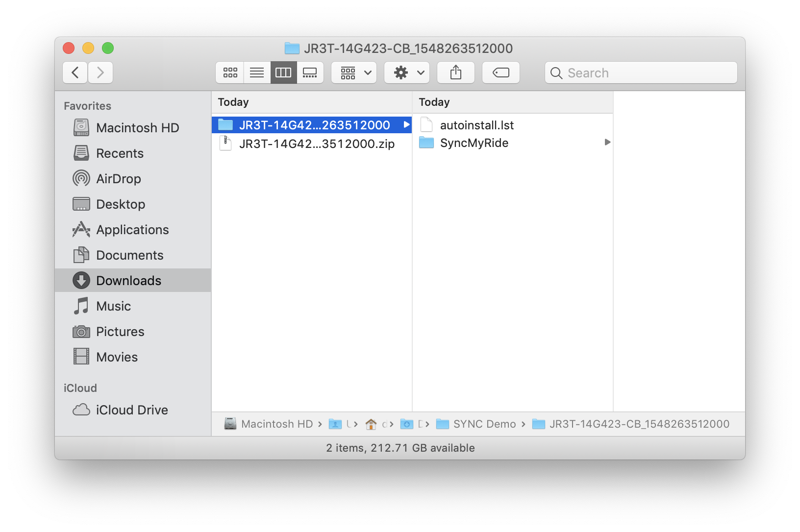This screenshot has width=800, height=532.
Task: Open the Action gear menu
Action: click(x=406, y=72)
